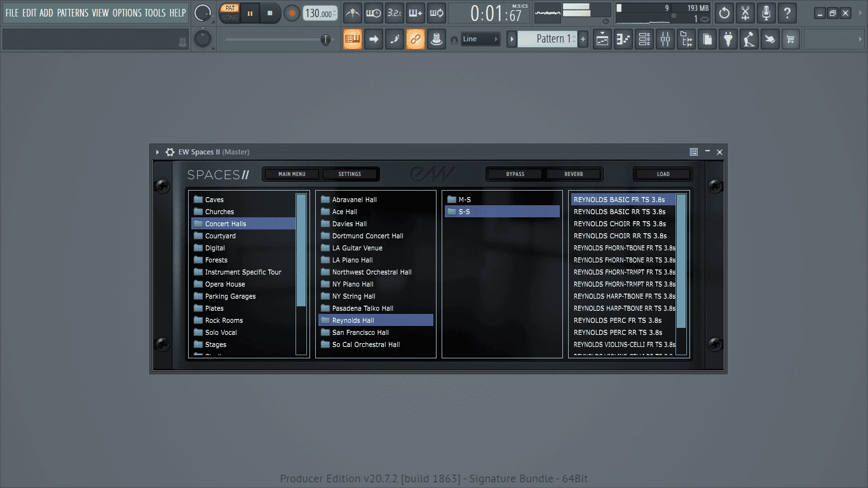The width and height of the screenshot is (868, 488).
Task: Open the piano roll view icon
Action: 623,39
